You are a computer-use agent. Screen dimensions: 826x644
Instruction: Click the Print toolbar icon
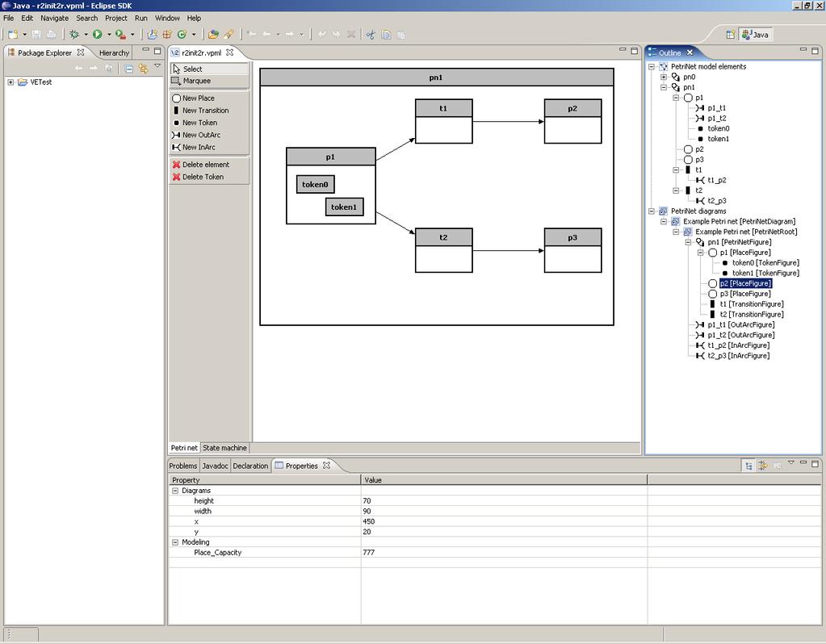(51, 35)
